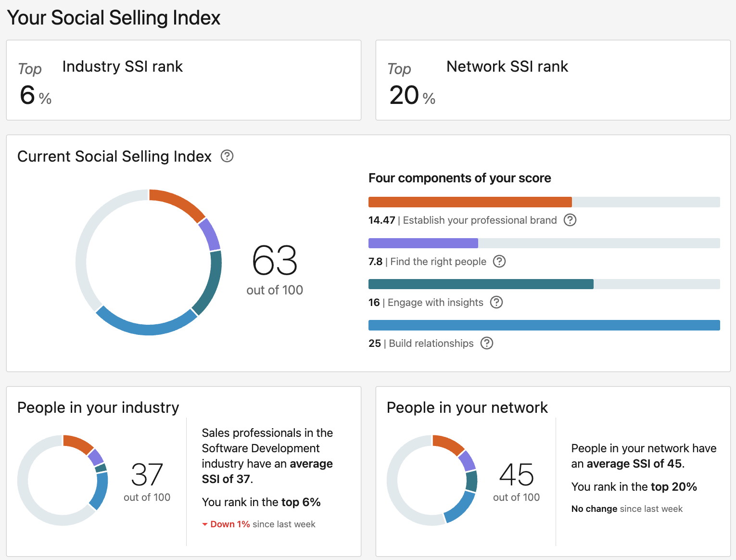Click the Establish your professional brand progress bar
This screenshot has width=736, height=560.
point(469,202)
